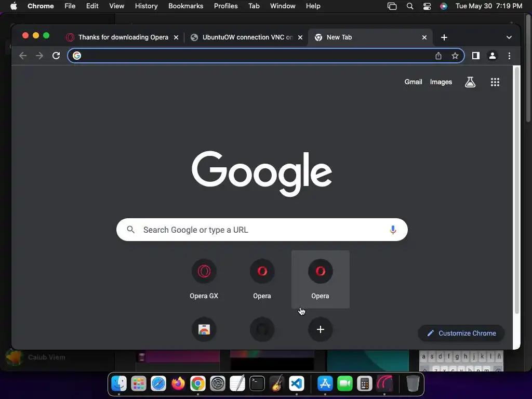Launch Firefox from the dock
The height and width of the screenshot is (399, 532).
pyautogui.click(x=178, y=384)
